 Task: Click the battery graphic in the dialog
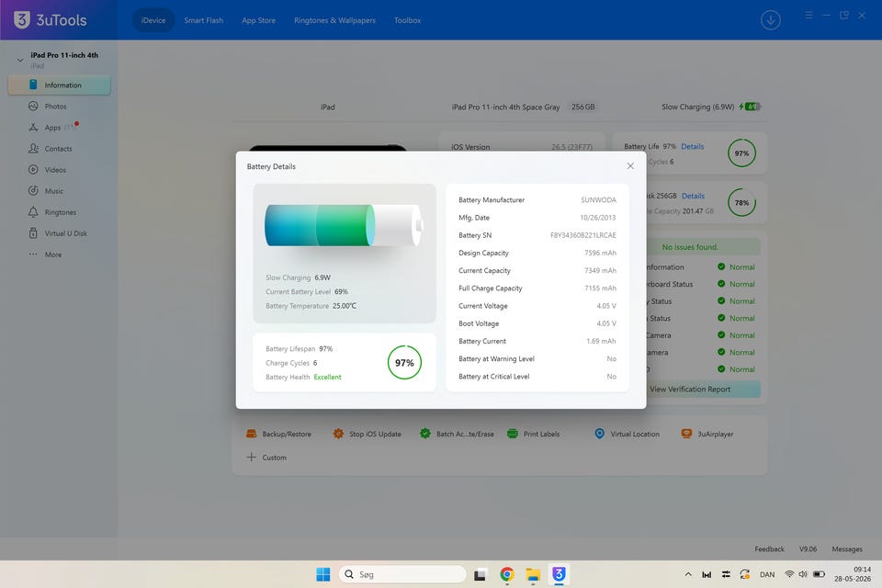pyautogui.click(x=343, y=225)
